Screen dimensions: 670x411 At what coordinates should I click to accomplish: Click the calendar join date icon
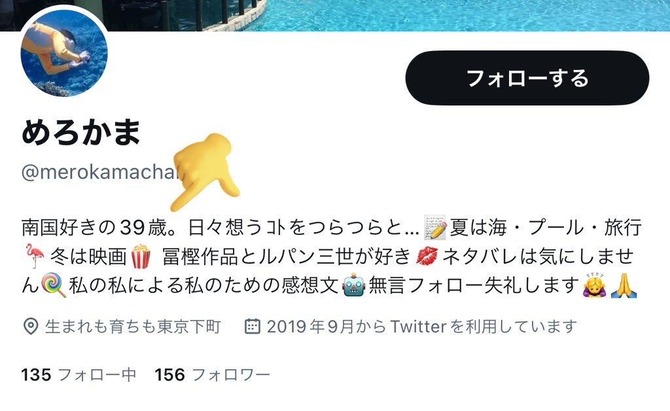[x=252, y=326]
